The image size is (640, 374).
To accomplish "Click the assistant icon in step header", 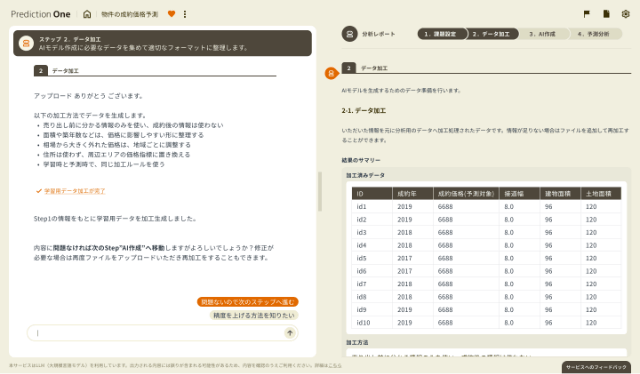I will point(26,43).
